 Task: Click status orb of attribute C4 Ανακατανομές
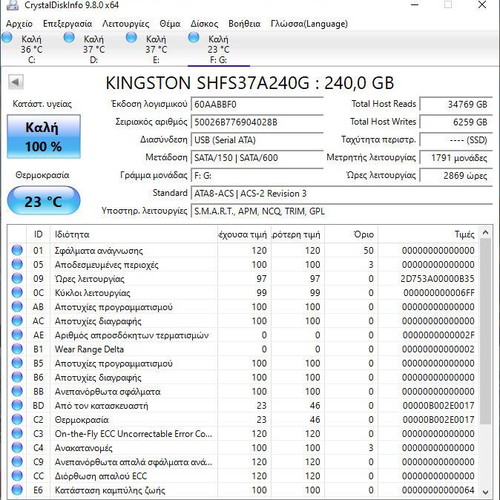(17, 448)
